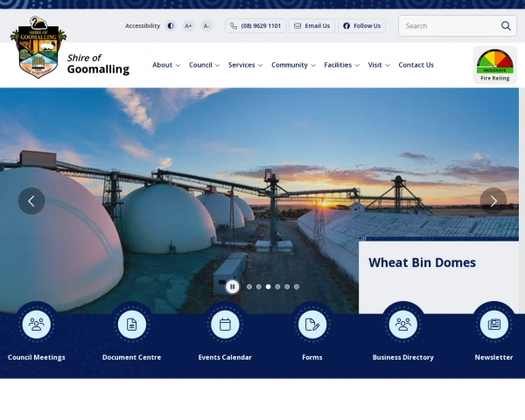The image size is (525, 420).
Task: Select fourth carousel slide dot
Action: [x=277, y=287]
